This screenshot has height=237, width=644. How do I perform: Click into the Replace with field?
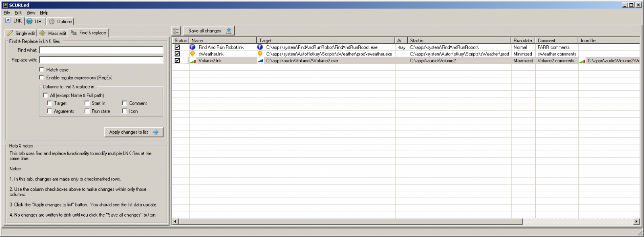tap(101, 60)
